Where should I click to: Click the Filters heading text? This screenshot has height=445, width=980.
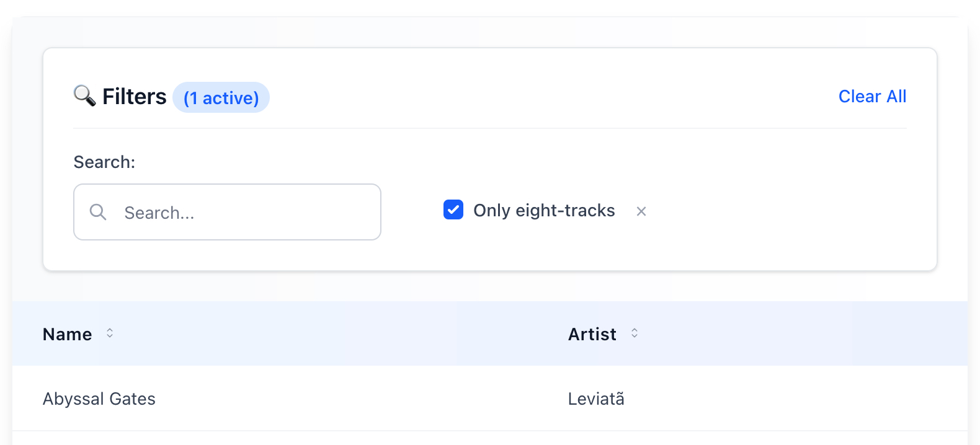click(135, 97)
